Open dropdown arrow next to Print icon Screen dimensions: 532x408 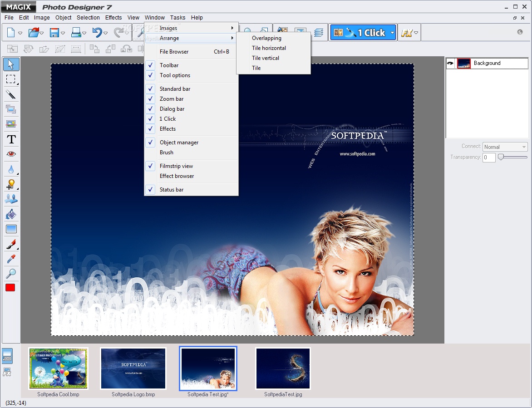(x=84, y=33)
